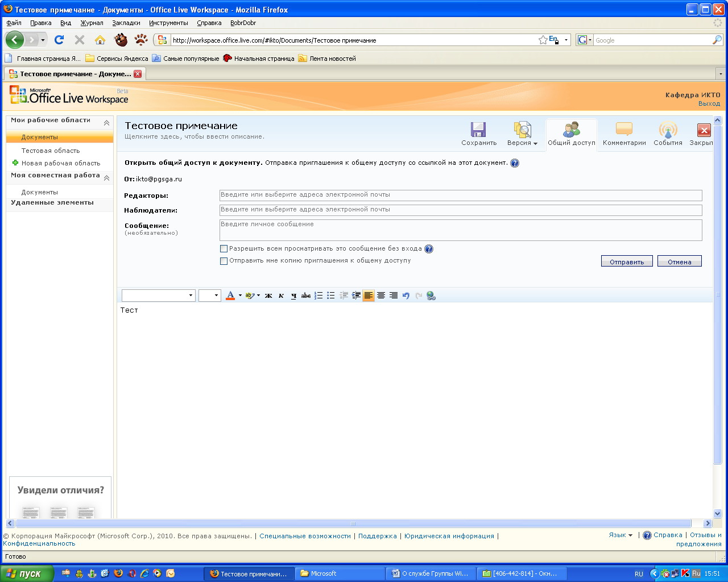
Task: Click the horizontal scrollbar thumb
Action: coord(353,523)
